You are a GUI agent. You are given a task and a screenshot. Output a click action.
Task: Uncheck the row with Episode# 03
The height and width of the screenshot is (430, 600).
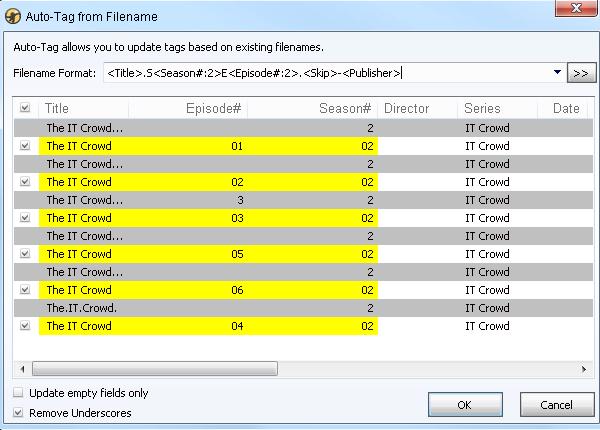[x=25, y=218]
